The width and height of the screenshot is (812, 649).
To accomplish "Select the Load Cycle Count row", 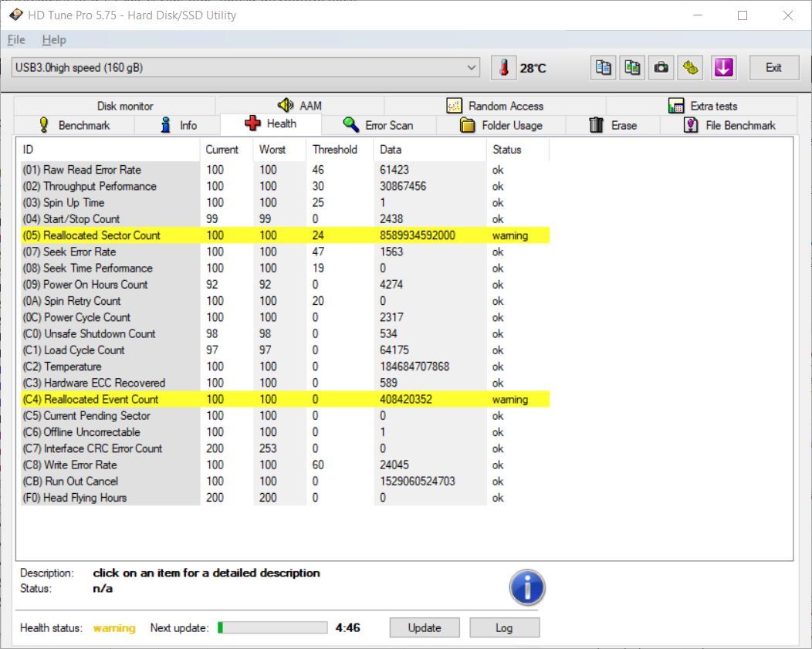I will [285, 350].
